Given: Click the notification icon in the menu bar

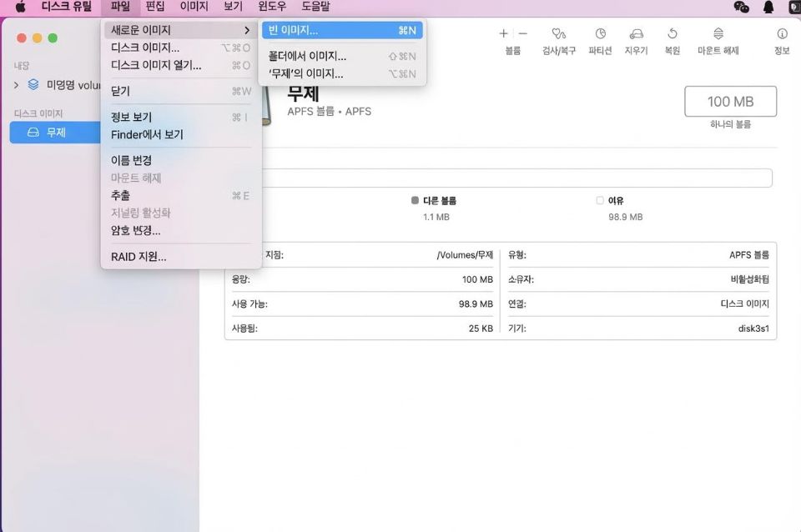Looking at the screenshot, I should [x=768, y=7].
